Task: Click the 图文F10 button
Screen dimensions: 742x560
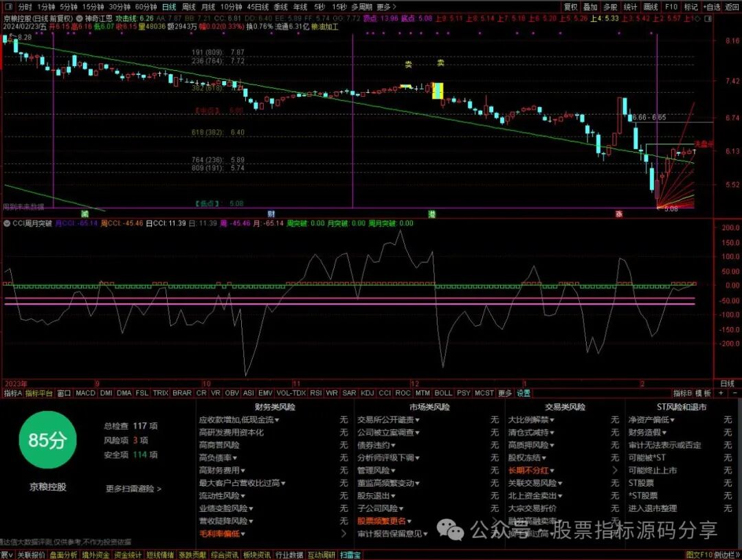Action: tap(699, 555)
